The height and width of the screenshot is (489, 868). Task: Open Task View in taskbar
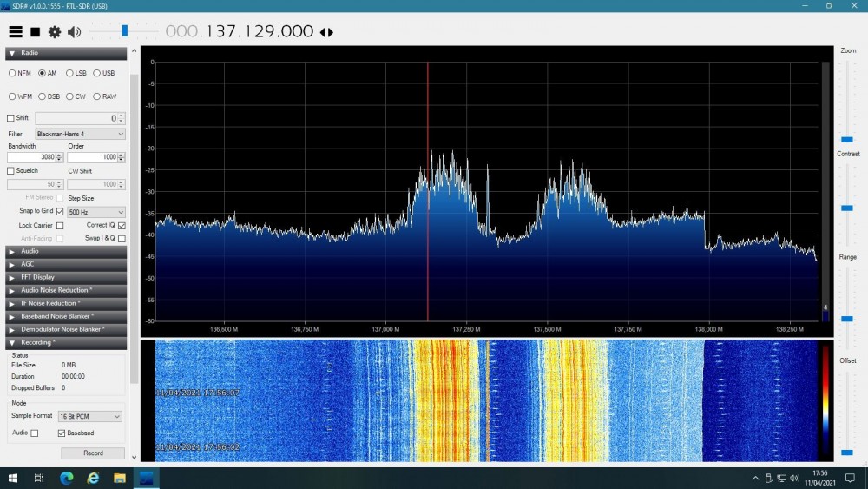click(39, 478)
